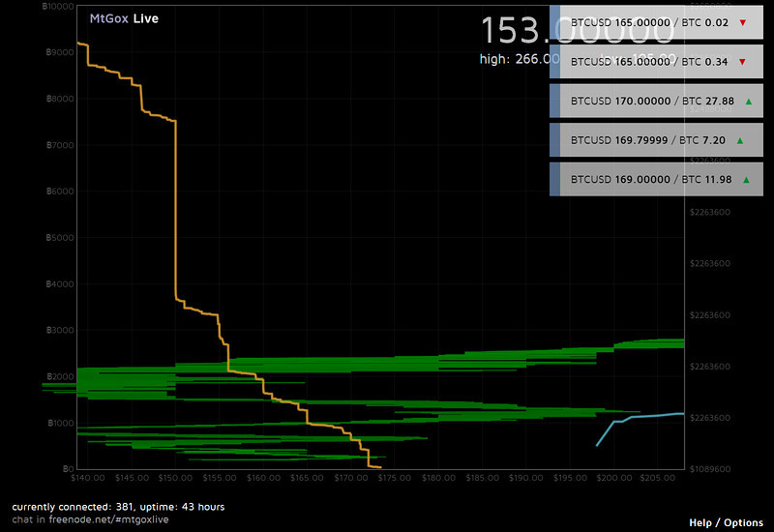Click the B5000 y-axis label
Image resolution: width=774 pixels, height=532 pixels.
pyautogui.click(x=60, y=238)
